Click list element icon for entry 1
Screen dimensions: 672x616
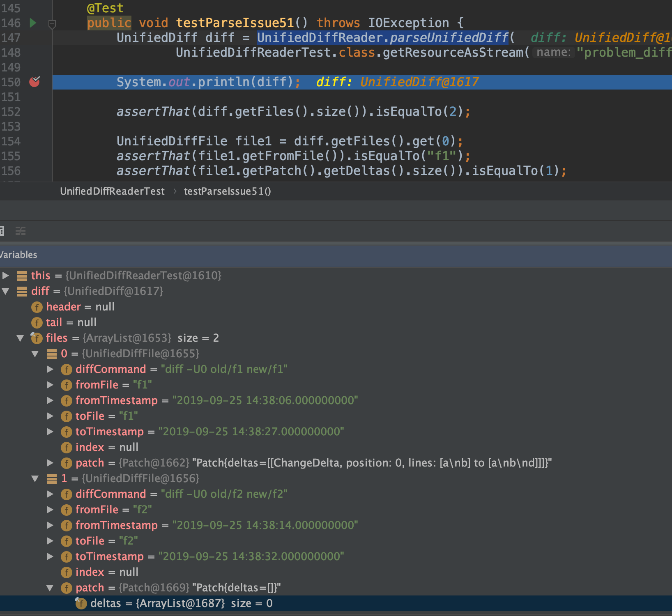[52, 478]
